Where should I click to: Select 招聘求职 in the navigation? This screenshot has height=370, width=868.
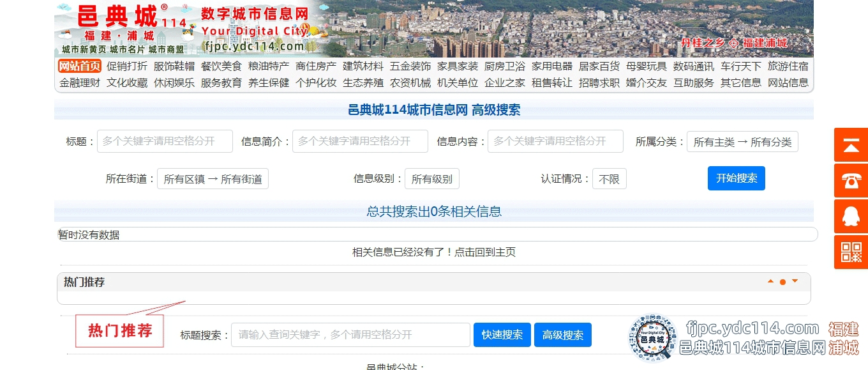599,82
